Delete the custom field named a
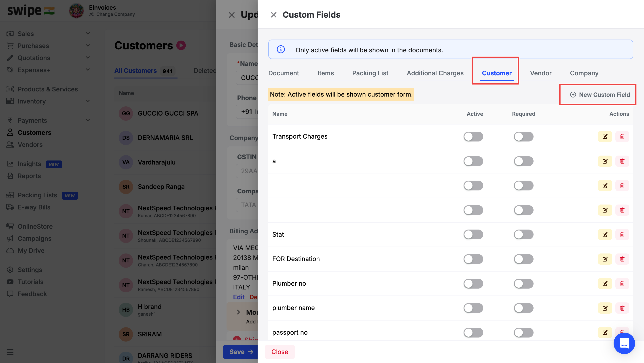The image size is (644, 363). [622, 161]
